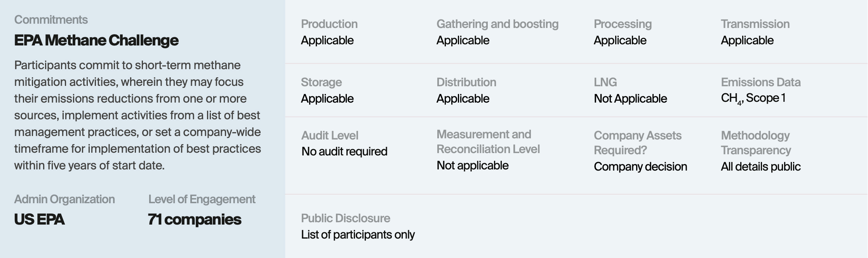Click the 71 companies engagement figure

(195, 220)
